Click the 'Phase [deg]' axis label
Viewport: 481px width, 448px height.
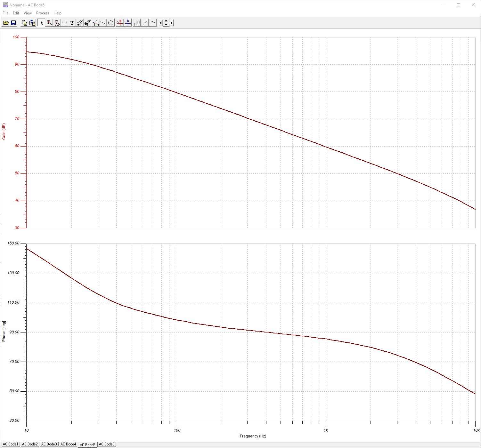4,331
